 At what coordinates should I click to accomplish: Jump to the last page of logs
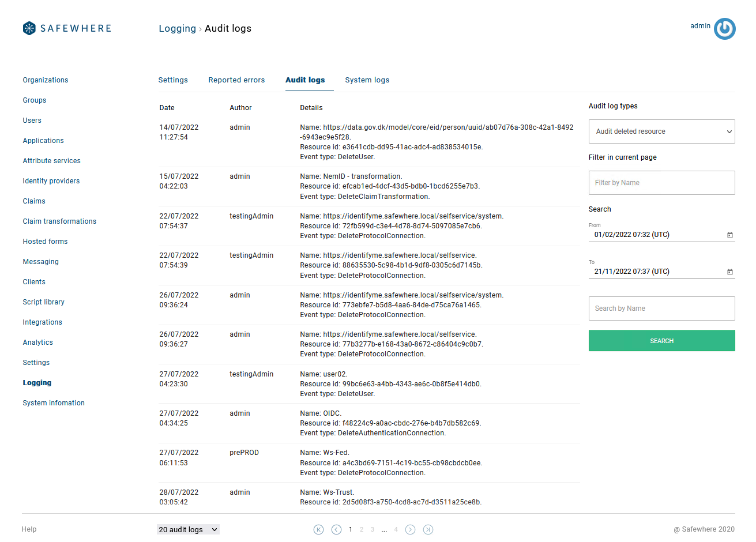tap(428, 529)
